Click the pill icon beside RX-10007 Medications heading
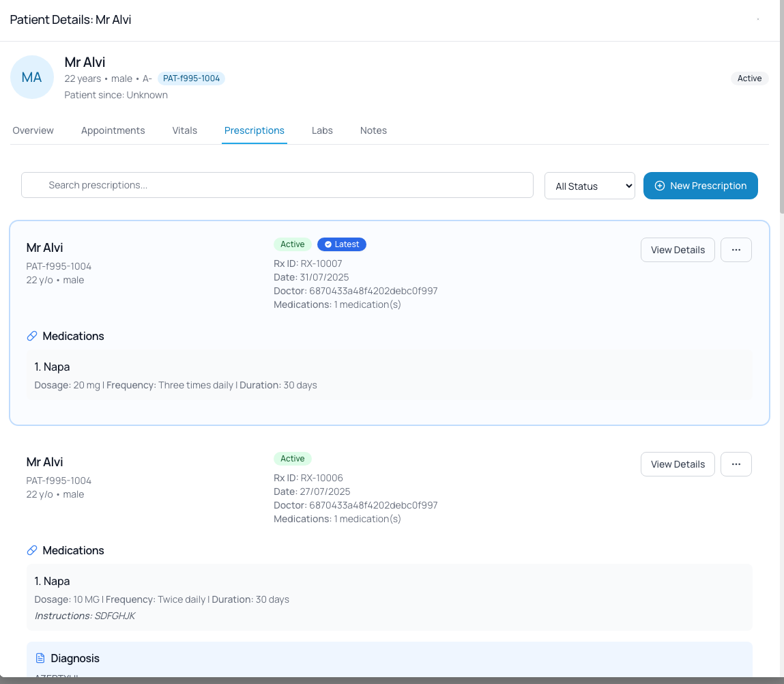Viewport: 784px width, 684px height. pos(32,337)
